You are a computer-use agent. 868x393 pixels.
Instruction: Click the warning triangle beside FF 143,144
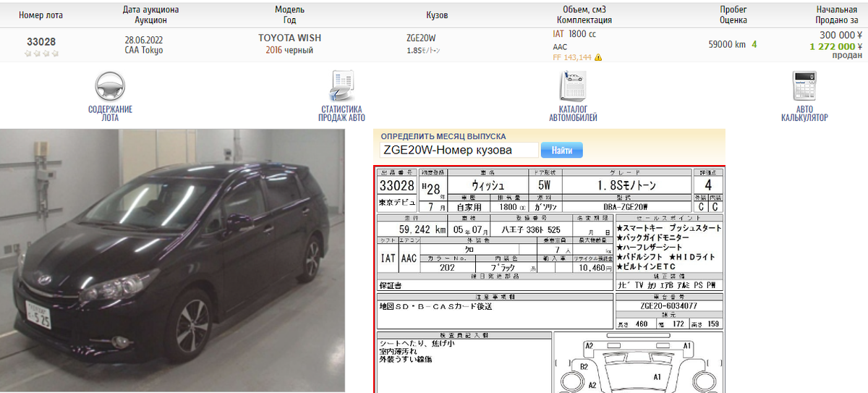pyautogui.click(x=598, y=57)
